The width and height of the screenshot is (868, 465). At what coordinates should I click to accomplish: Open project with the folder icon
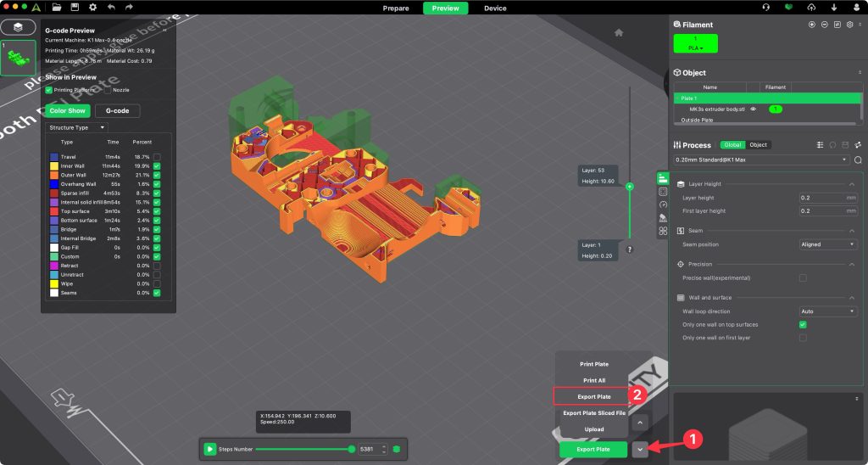click(57, 8)
